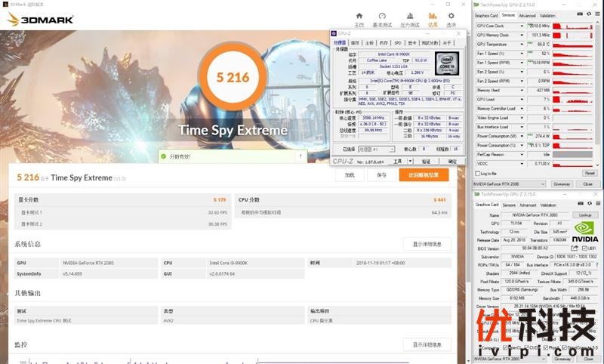The image size is (604, 364).
Task: Click the CPU-Z 验证 validate button
Action: (x=426, y=162)
